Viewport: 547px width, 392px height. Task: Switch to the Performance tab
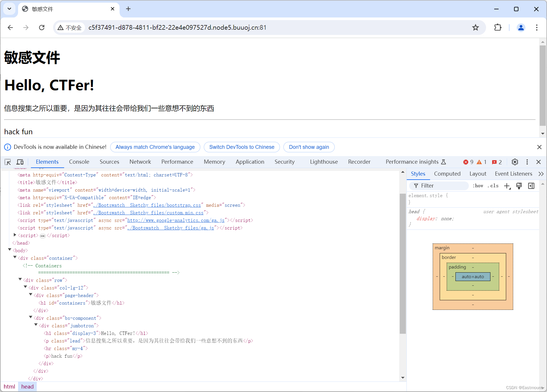tap(177, 162)
